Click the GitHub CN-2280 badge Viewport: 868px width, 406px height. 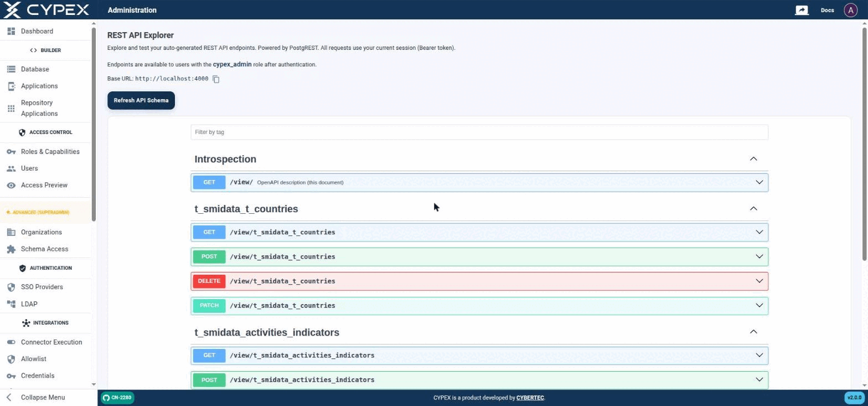point(117,398)
